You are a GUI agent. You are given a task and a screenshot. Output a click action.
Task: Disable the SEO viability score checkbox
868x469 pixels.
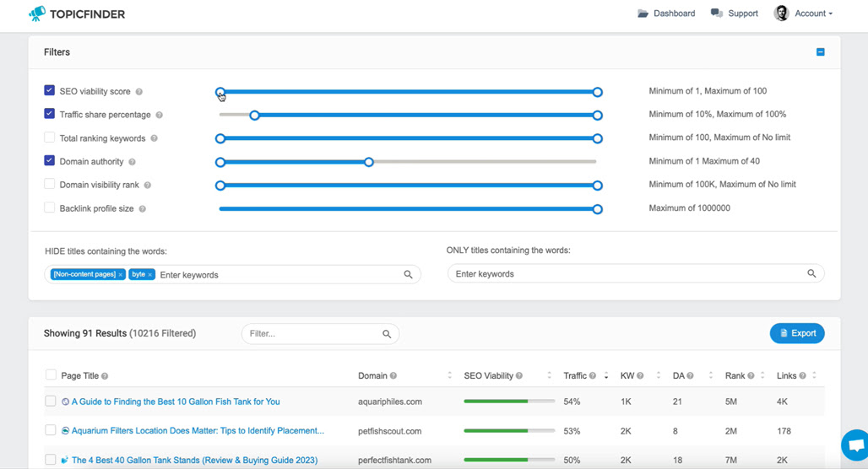(49, 90)
